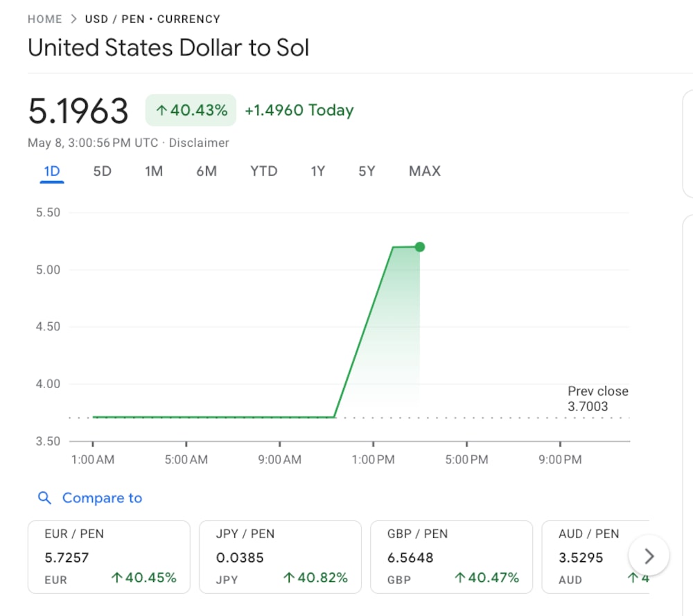Click the 40.43% change badge

point(191,109)
